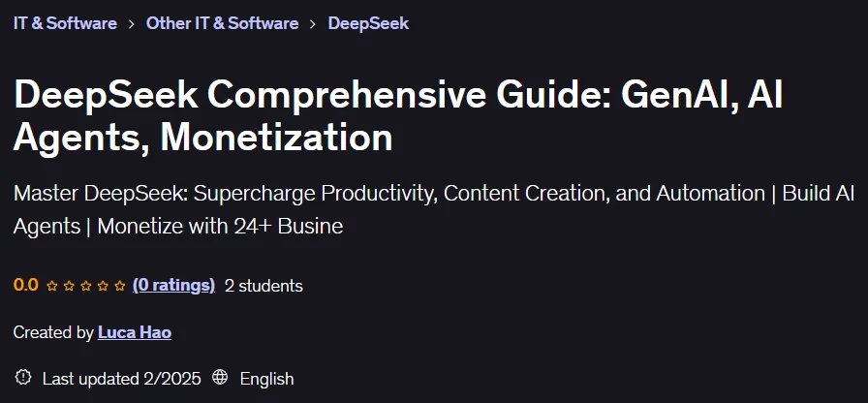Click the 'English' language text
This screenshot has height=403, width=868.
tap(266, 379)
